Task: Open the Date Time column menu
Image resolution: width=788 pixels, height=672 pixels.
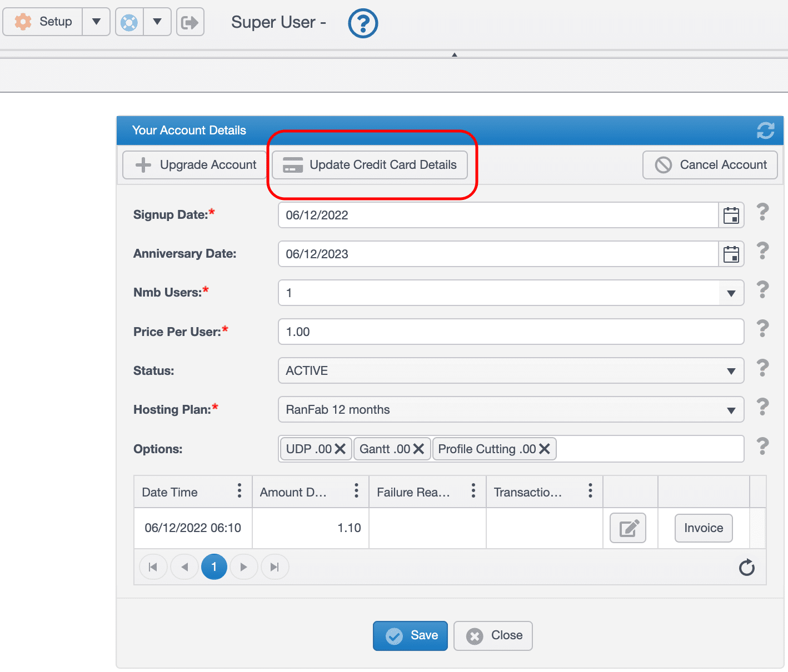Action: (239, 491)
